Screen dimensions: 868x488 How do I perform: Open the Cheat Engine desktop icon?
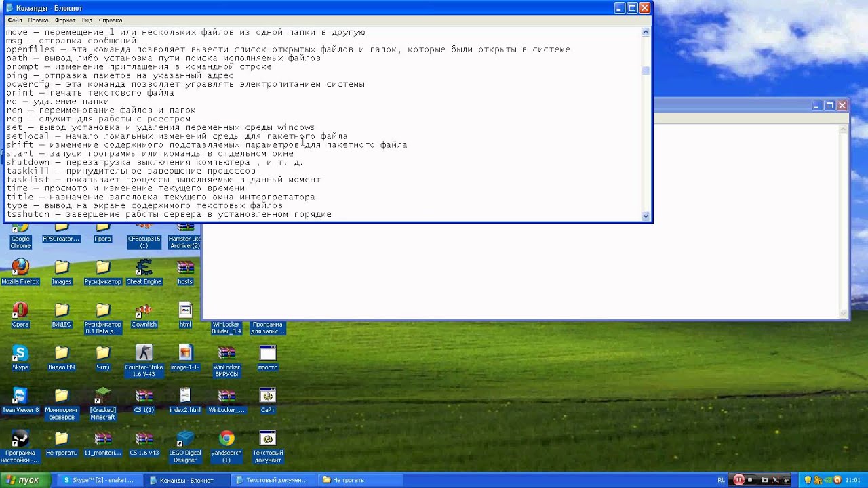[144, 272]
